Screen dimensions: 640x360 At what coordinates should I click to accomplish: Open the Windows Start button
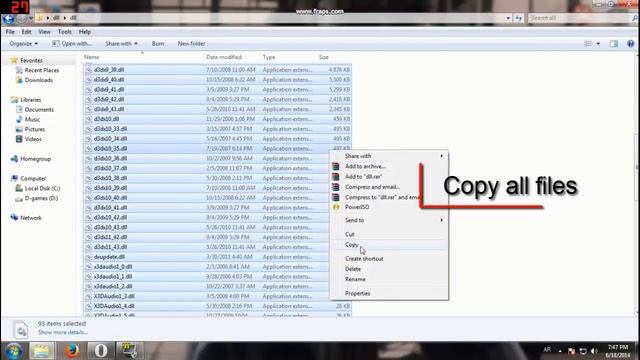pyautogui.click(x=13, y=351)
